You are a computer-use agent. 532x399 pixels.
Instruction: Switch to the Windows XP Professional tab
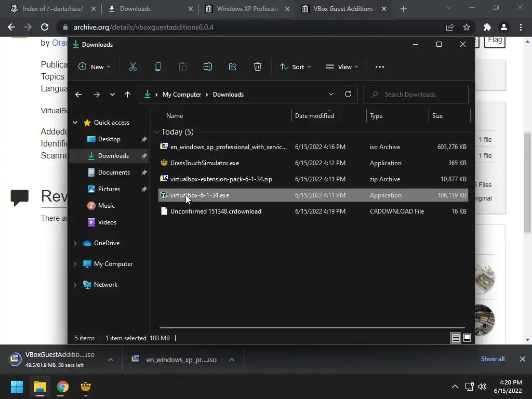(247, 9)
